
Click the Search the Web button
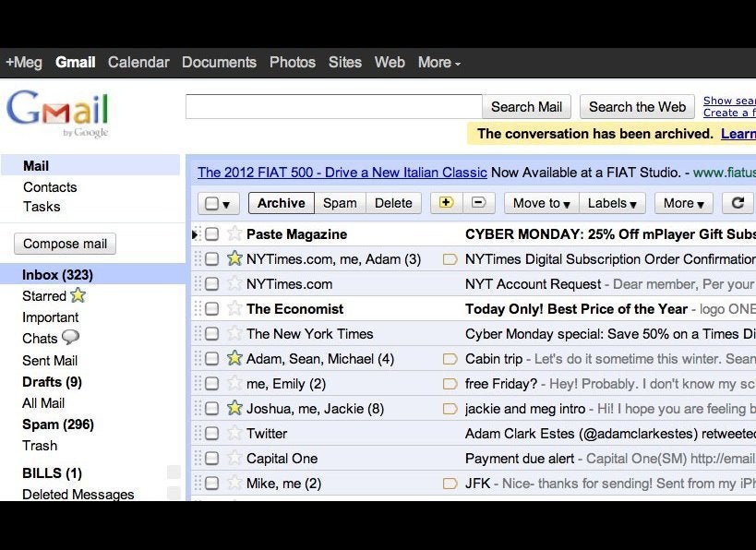point(637,106)
